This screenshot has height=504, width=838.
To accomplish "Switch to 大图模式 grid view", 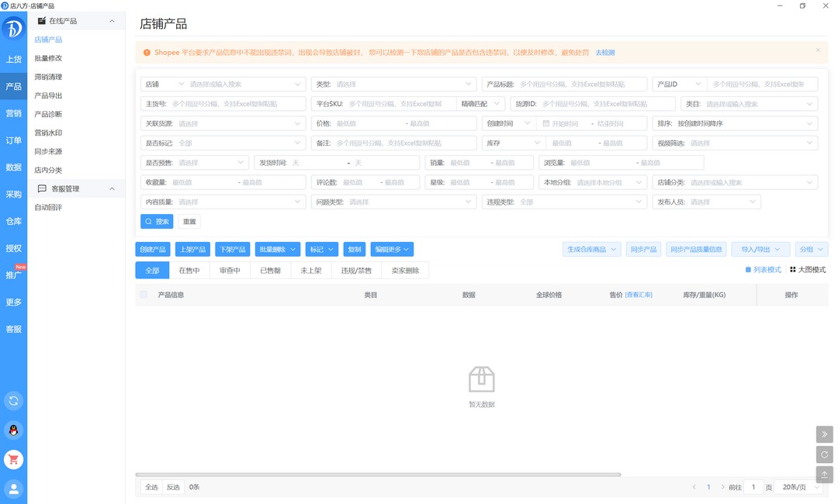I will 808,270.
